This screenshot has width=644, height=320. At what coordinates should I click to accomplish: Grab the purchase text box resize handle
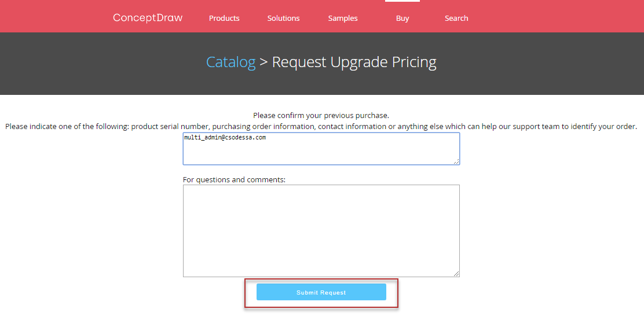coord(457,162)
